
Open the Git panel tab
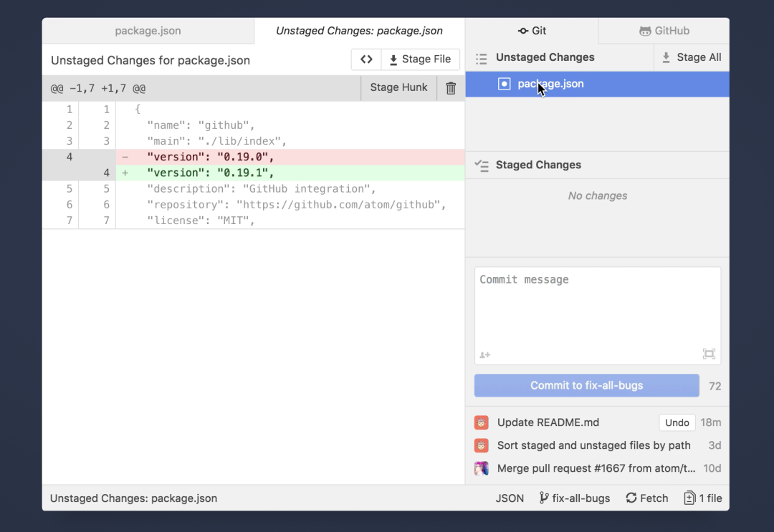(x=532, y=31)
